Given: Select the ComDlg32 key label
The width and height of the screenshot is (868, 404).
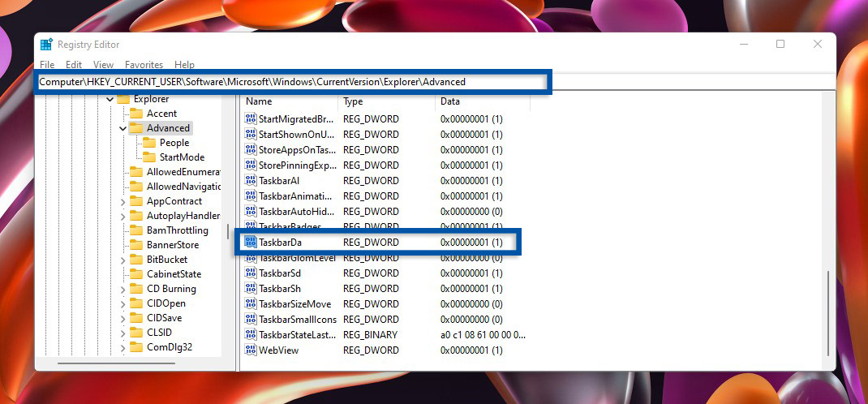Looking at the screenshot, I should (x=170, y=347).
